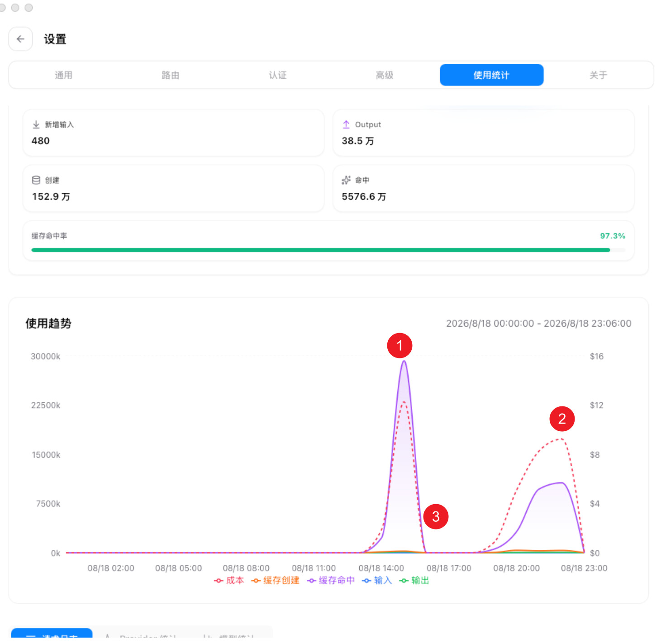This screenshot has height=644, width=666.
Task: Toggle the 成本 series in chart legend
Action: coord(229,580)
